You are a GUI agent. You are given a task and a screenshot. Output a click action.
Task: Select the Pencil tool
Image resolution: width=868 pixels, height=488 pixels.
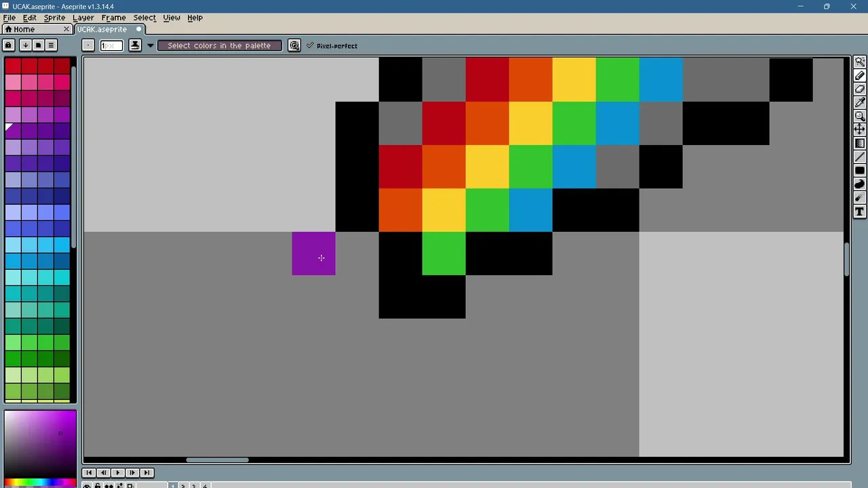coord(860,75)
